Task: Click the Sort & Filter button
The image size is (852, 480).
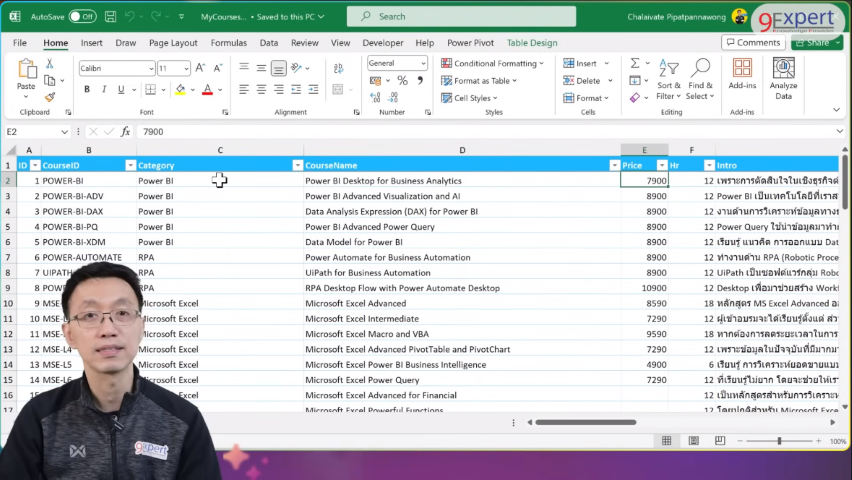Action: pyautogui.click(x=668, y=79)
